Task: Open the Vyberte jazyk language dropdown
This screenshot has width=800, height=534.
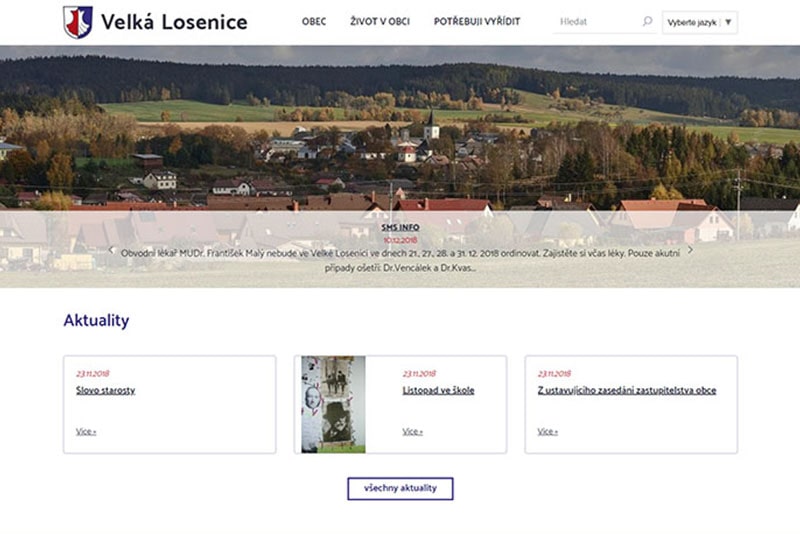Action: point(699,22)
